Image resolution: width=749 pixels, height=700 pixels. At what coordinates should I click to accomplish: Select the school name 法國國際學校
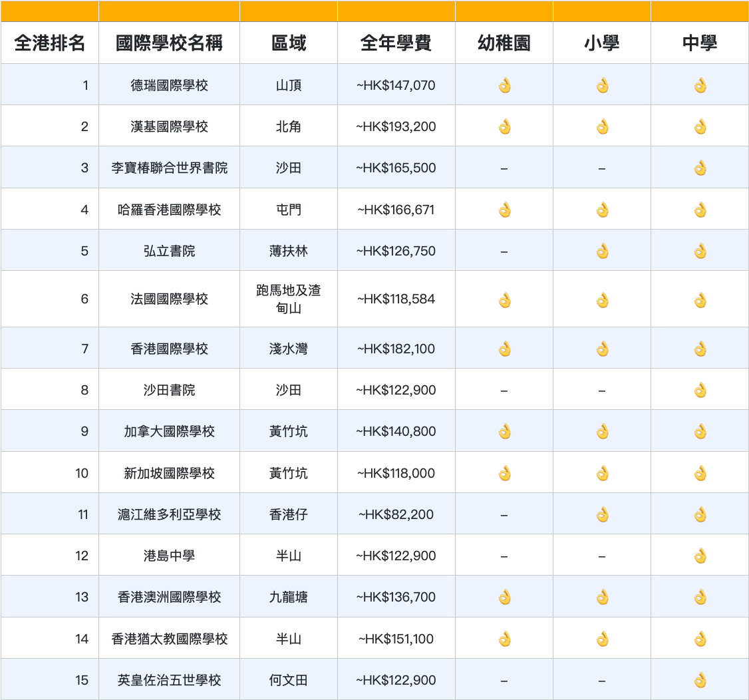pos(169,299)
